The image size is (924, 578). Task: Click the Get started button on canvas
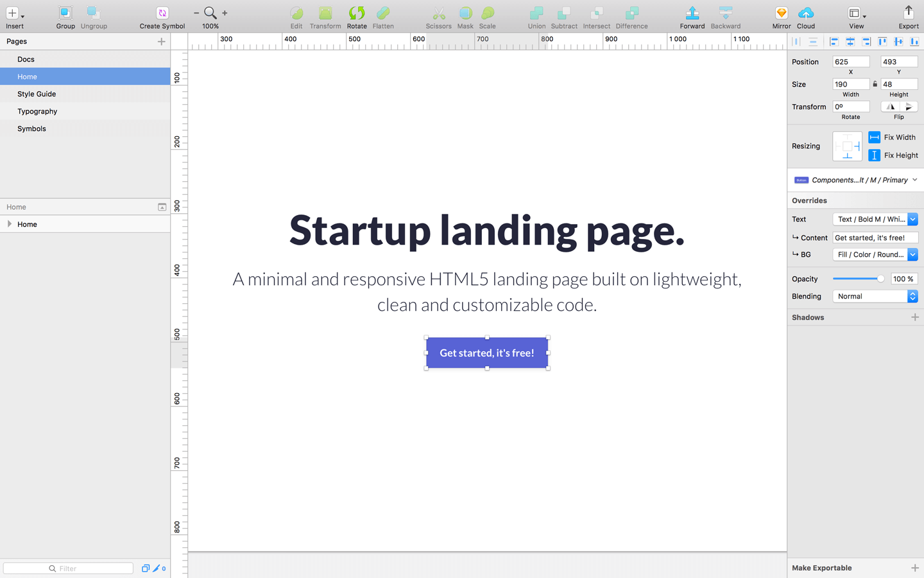coord(486,353)
